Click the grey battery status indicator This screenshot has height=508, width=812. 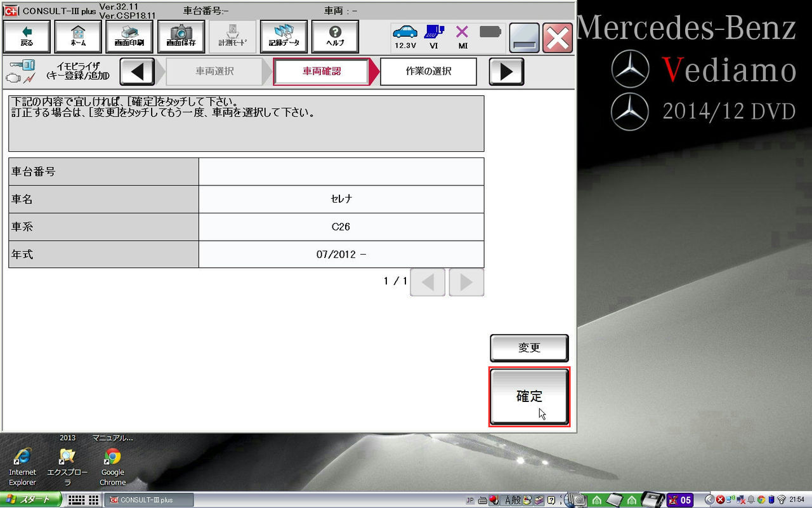click(490, 32)
